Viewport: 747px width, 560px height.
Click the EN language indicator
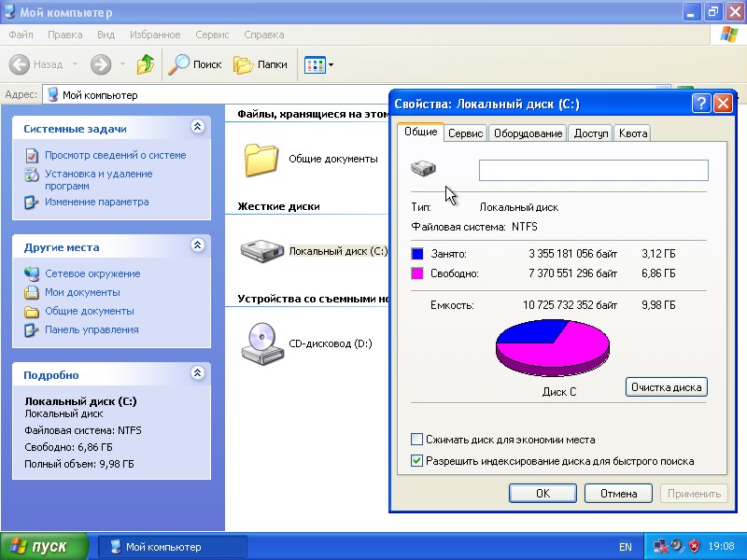point(625,547)
